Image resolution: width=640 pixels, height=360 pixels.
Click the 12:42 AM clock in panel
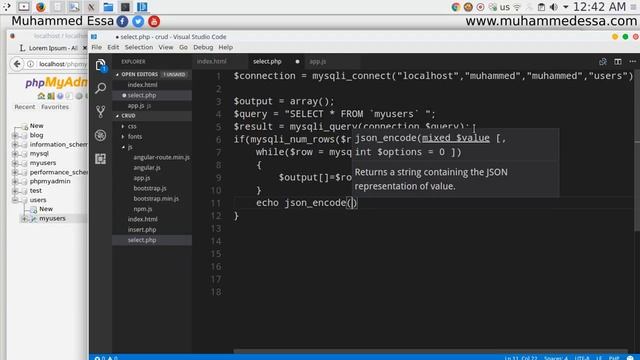pyautogui.click(x=599, y=7)
